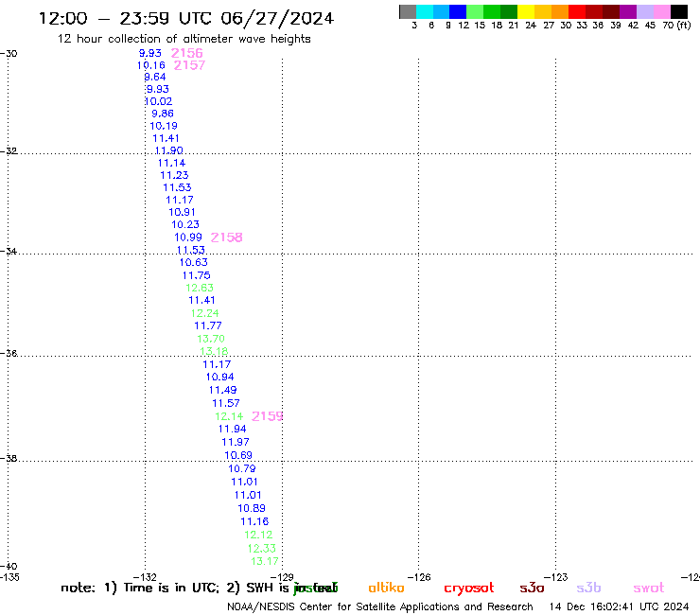Click the 10.91 wave height reading
The width and height of the screenshot is (700, 615).
tap(183, 212)
